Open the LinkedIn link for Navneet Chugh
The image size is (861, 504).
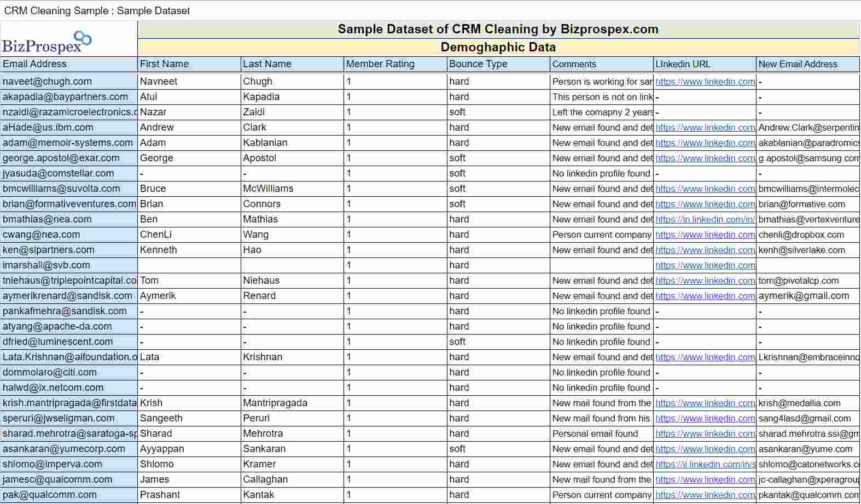(705, 81)
